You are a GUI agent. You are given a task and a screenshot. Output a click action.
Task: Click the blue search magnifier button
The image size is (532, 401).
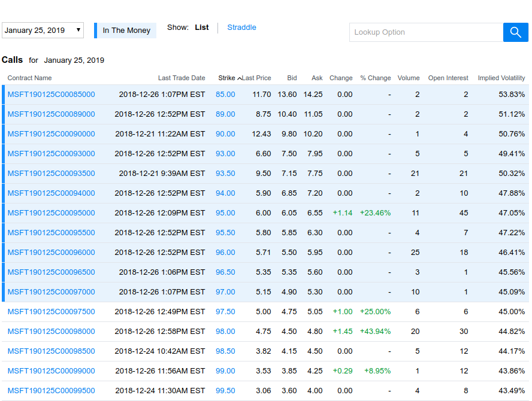(x=515, y=32)
